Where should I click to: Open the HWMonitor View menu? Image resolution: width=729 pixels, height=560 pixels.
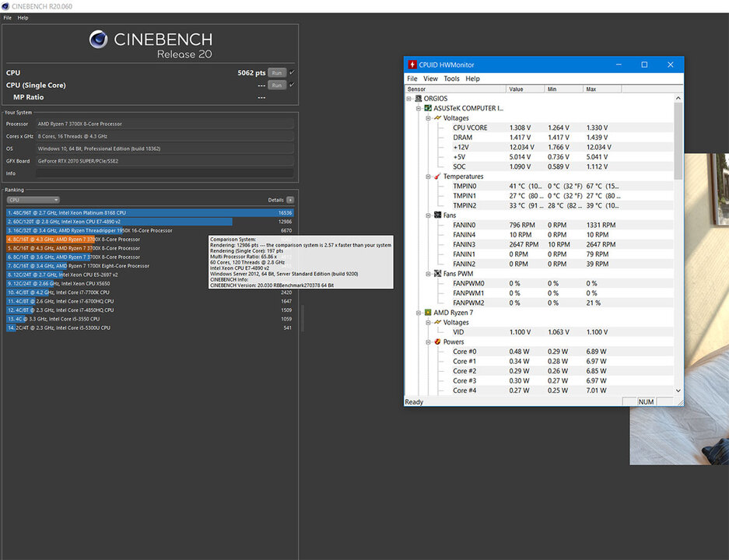tap(430, 79)
